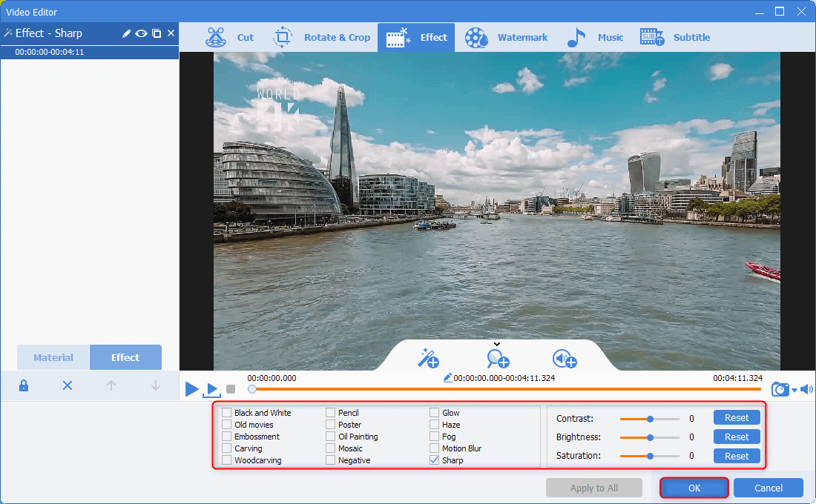Click the play selected range button

click(x=212, y=389)
